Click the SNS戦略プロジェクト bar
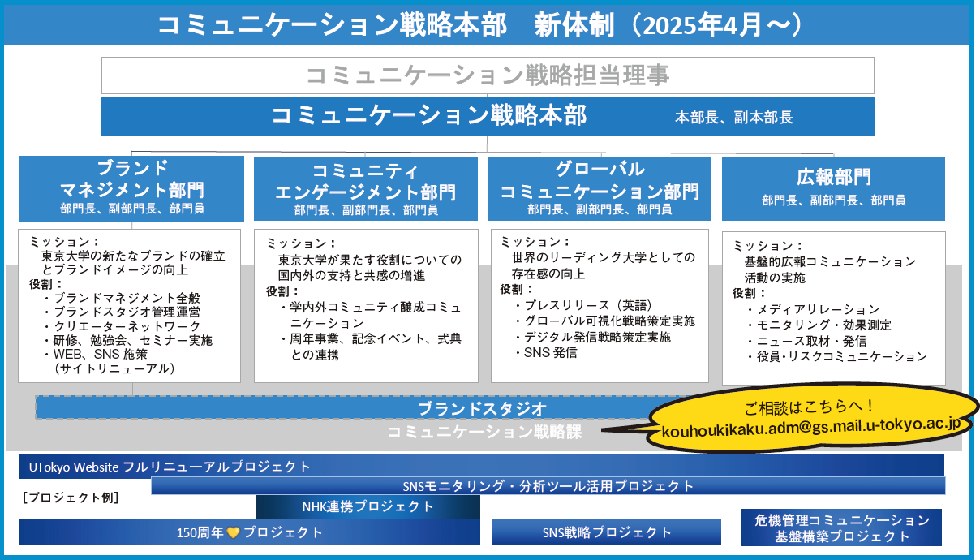The image size is (980, 560). click(606, 532)
